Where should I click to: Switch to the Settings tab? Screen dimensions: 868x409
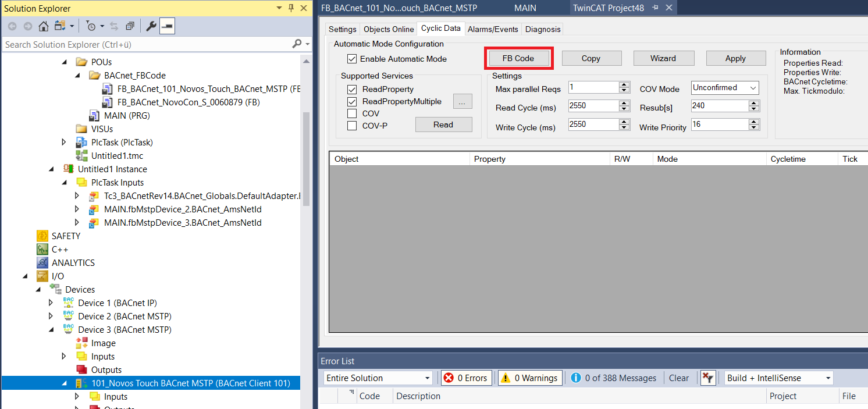pos(342,29)
